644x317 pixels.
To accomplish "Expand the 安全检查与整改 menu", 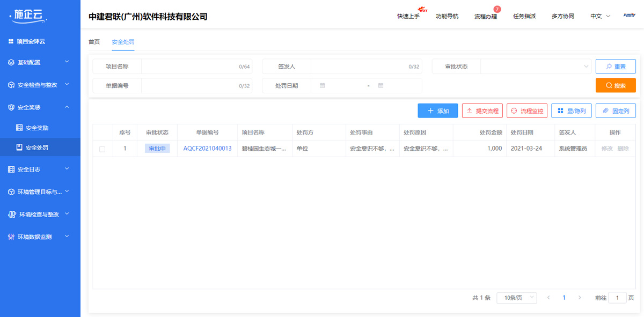I will (67, 85).
